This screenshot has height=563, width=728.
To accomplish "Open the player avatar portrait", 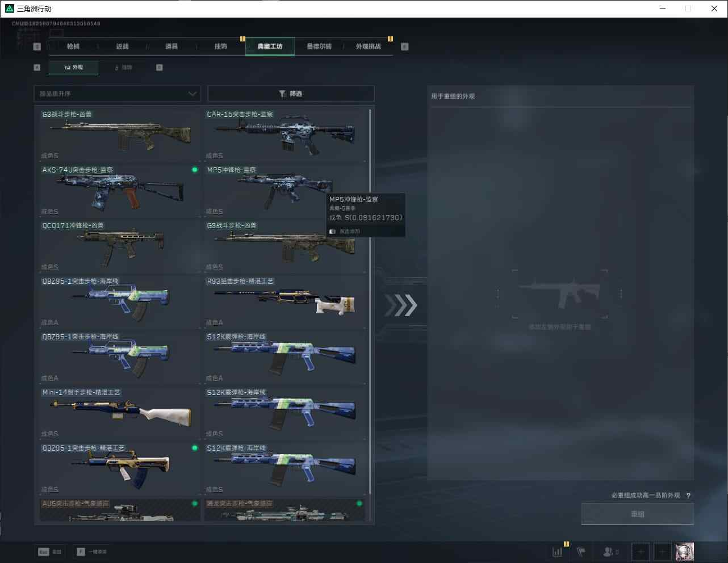I will [685, 552].
